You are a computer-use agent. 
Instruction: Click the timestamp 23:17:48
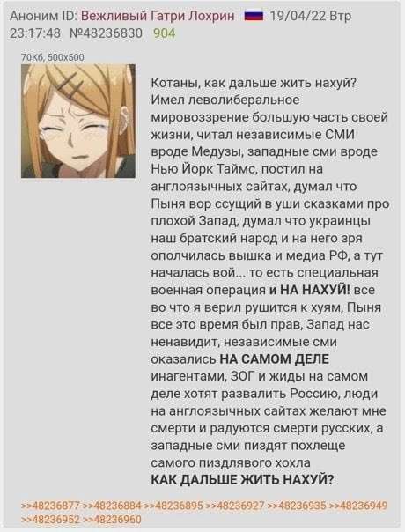35,33
